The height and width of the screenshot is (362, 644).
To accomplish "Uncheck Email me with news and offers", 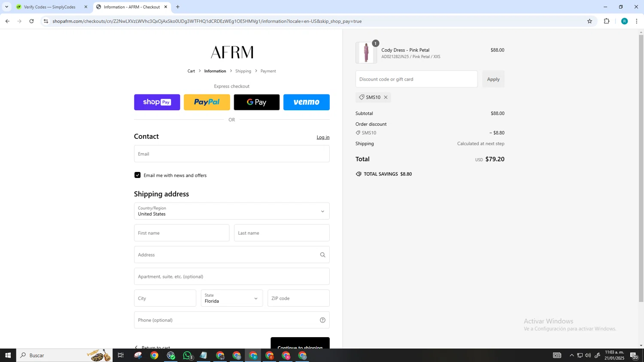I will click(137, 175).
